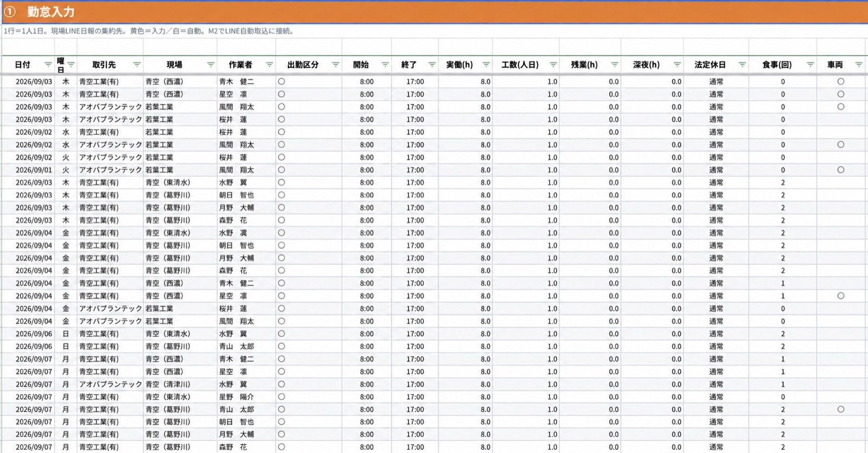This screenshot has width=868, height=453.
Task: Select the 作業者 column header label
Action: [240, 65]
